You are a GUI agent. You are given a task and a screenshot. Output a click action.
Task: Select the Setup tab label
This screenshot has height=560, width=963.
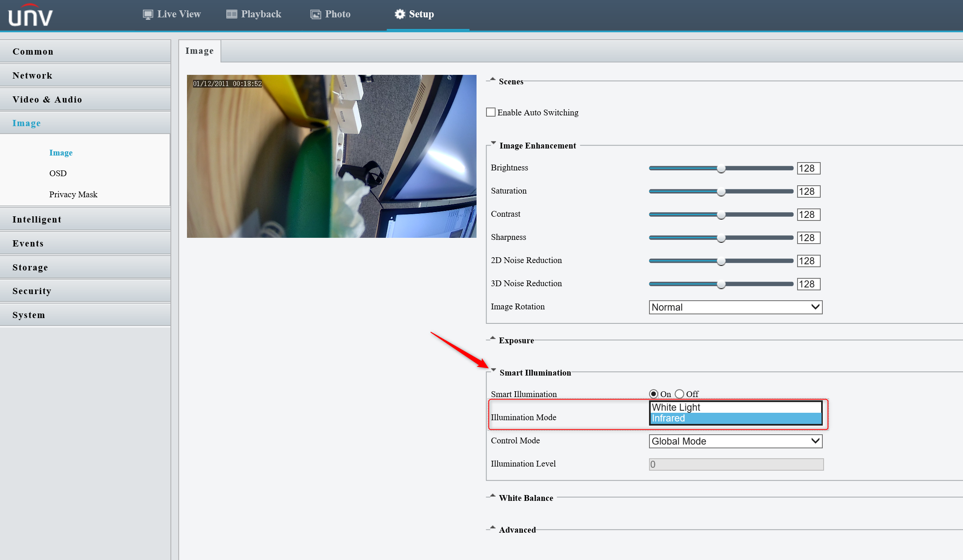(422, 14)
